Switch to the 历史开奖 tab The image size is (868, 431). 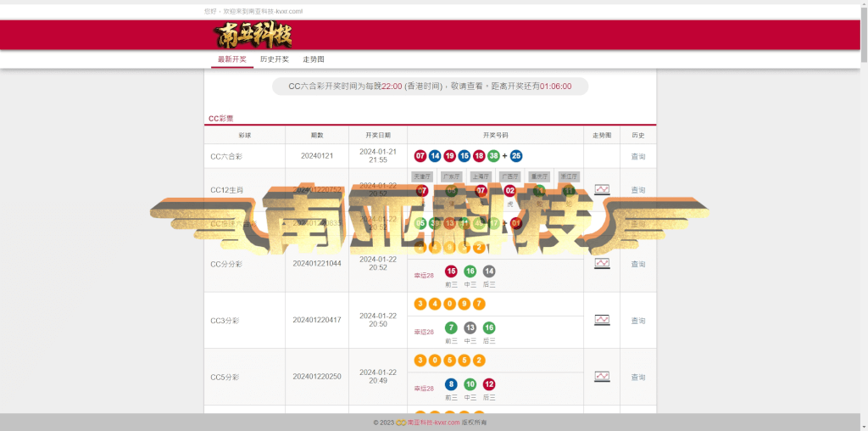click(x=275, y=59)
